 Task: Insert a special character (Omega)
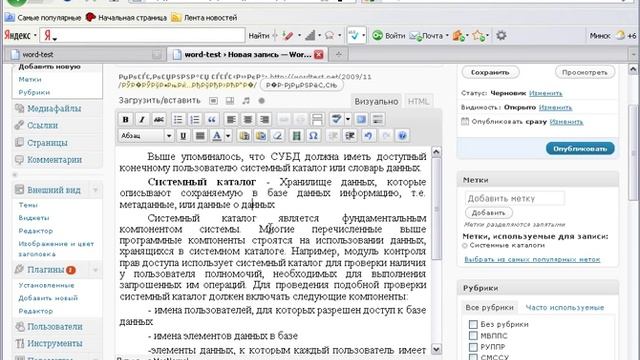point(313,136)
